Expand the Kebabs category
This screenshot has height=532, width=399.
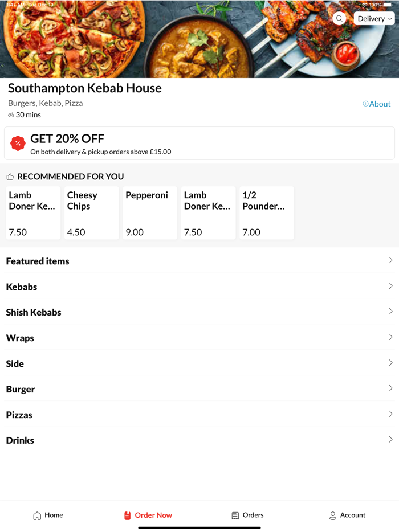[199, 287]
